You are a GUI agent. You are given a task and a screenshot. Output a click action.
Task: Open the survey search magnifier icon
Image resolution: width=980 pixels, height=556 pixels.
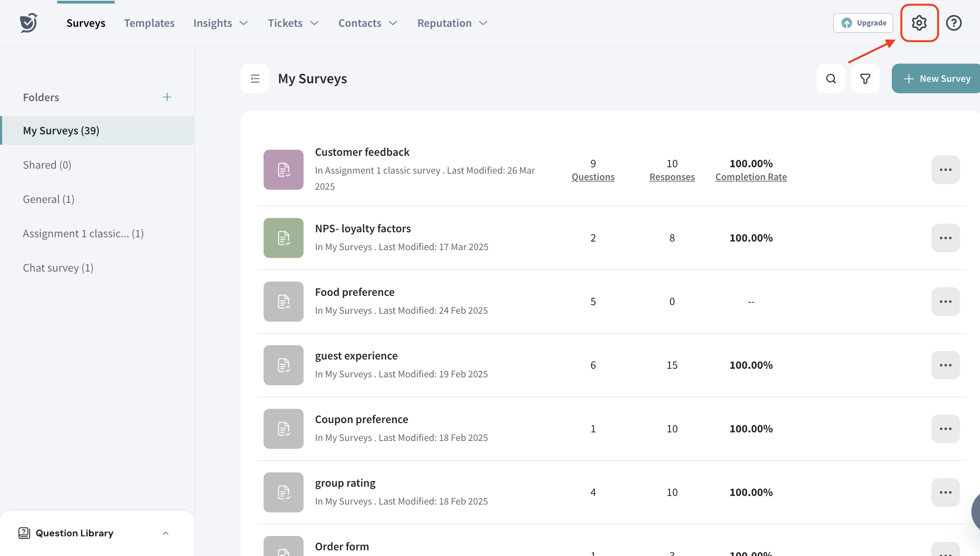831,79
